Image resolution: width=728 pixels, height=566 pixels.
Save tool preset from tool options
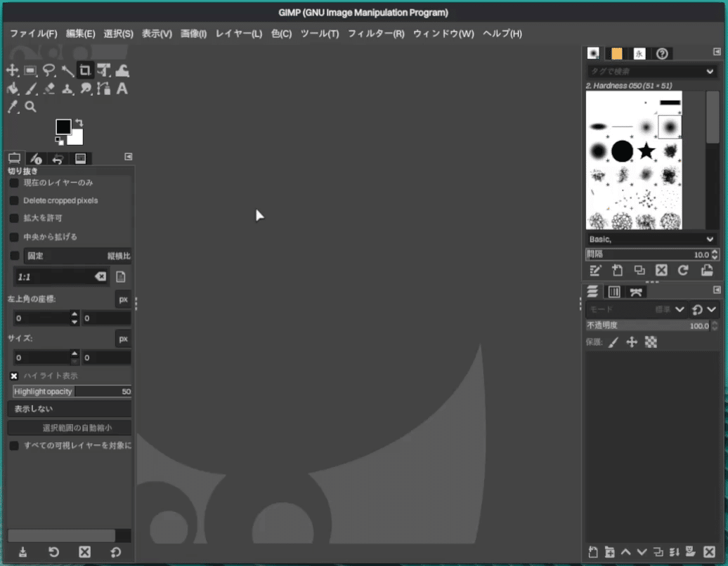[22, 552]
